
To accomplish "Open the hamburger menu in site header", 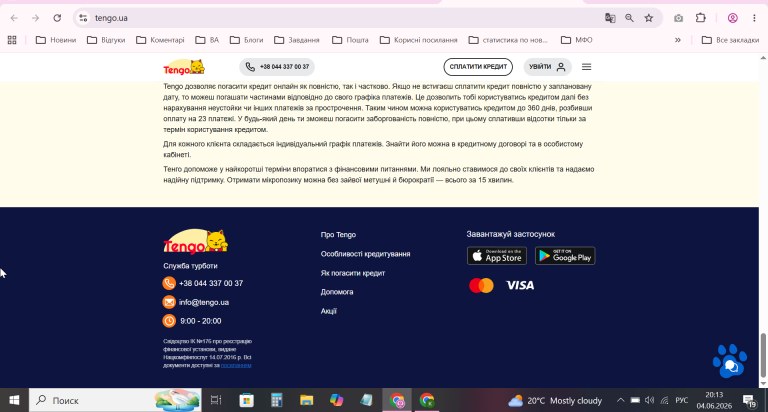I will point(586,67).
